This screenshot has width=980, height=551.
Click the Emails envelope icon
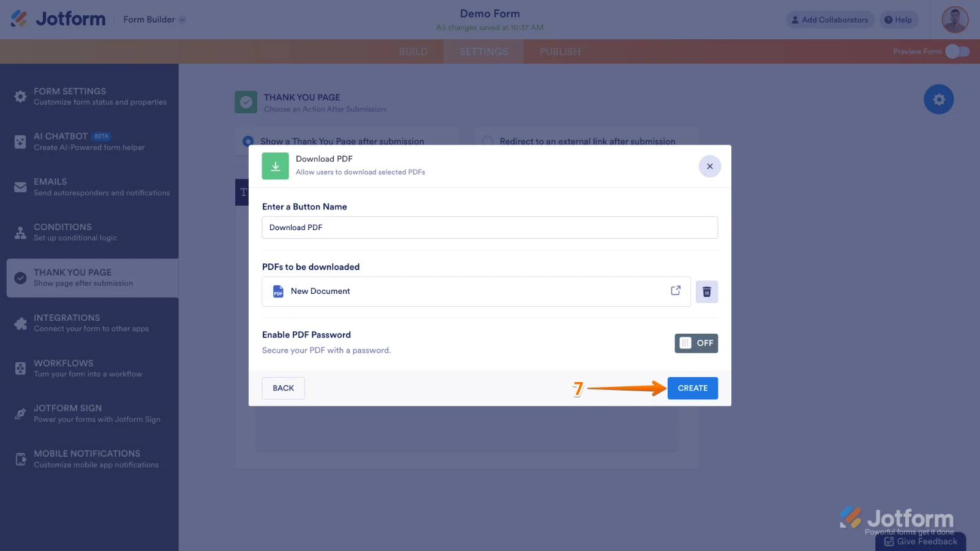pos(20,187)
